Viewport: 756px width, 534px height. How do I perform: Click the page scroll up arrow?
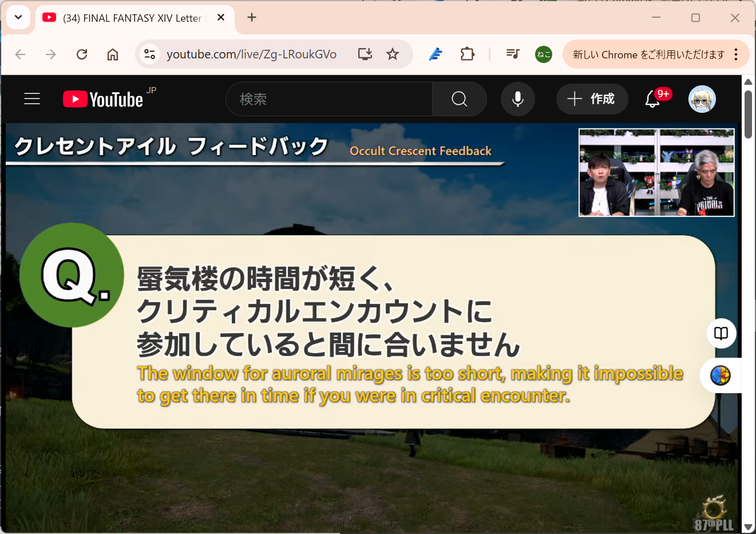coord(748,82)
